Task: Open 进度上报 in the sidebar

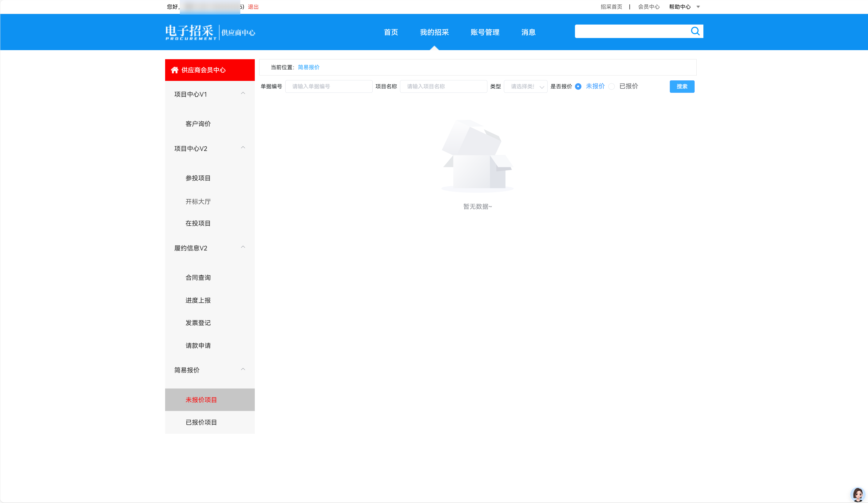Action: coord(198,300)
